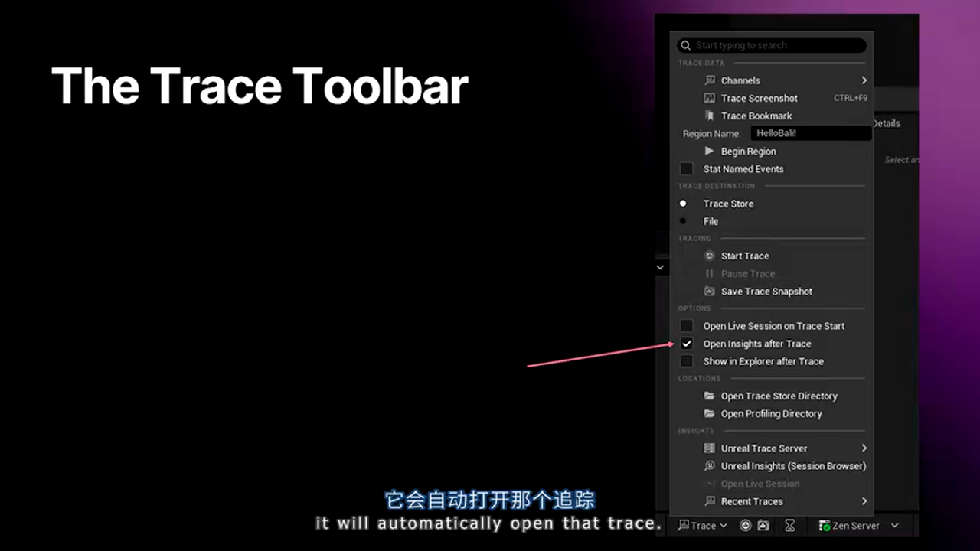
Task: Click Save Trace Snapshot
Action: (x=766, y=291)
